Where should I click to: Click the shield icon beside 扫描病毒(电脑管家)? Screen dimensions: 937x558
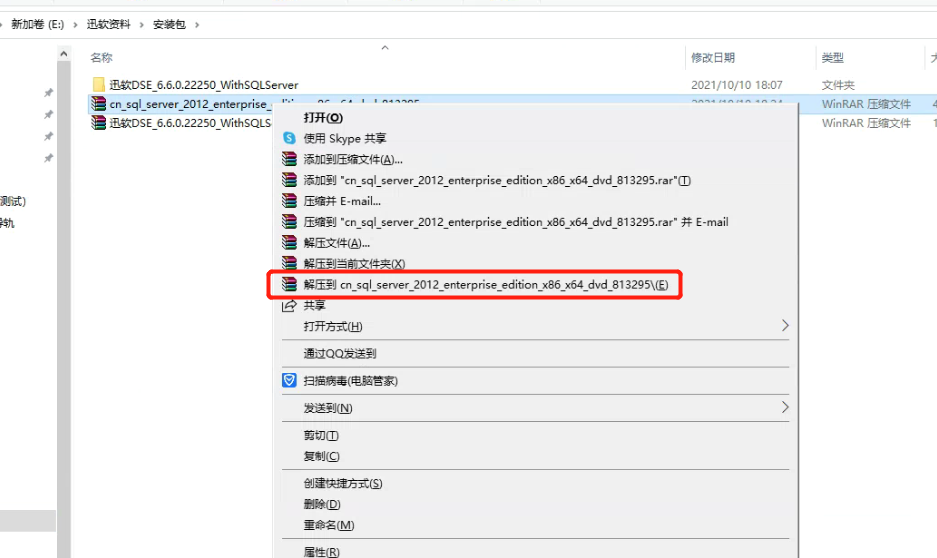coord(289,381)
